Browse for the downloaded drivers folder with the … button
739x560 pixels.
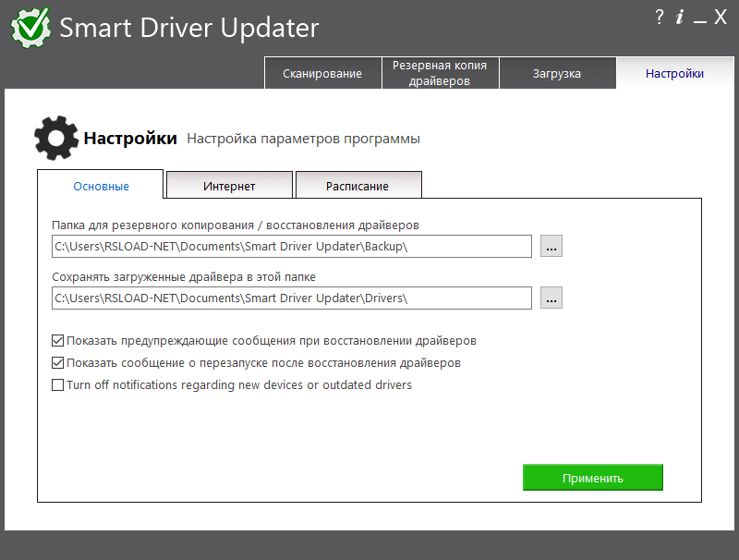point(551,298)
